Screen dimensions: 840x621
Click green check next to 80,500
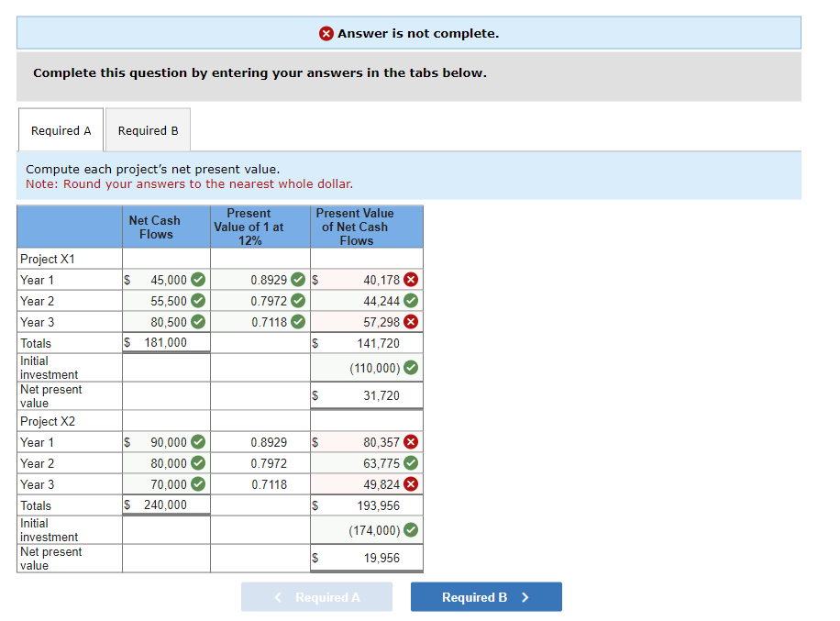pos(198,321)
